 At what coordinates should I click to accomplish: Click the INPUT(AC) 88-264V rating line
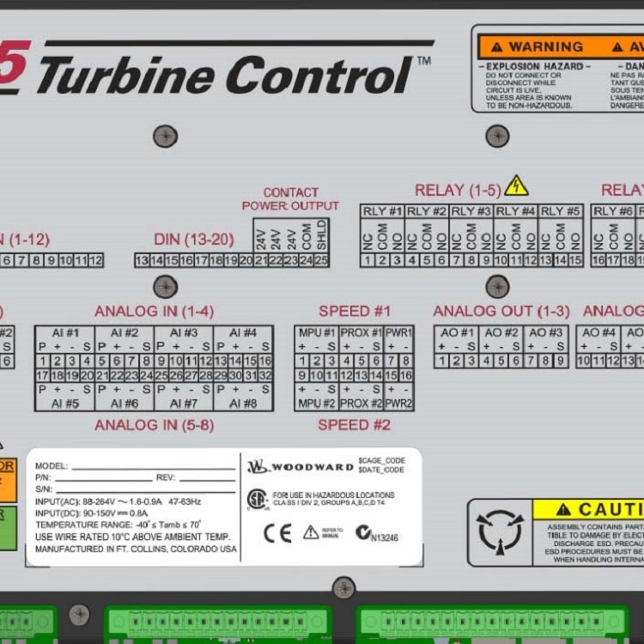point(118,501)
